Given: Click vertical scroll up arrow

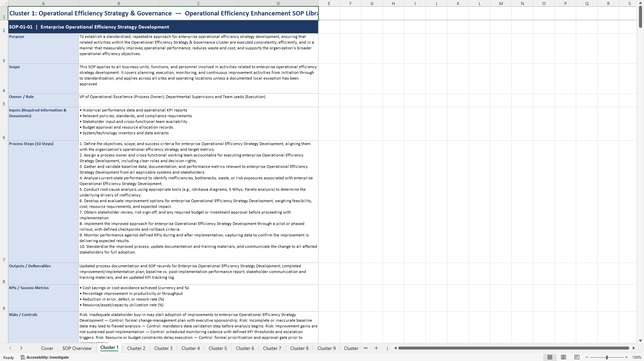Looking at the screenshot, I should 640,3.
